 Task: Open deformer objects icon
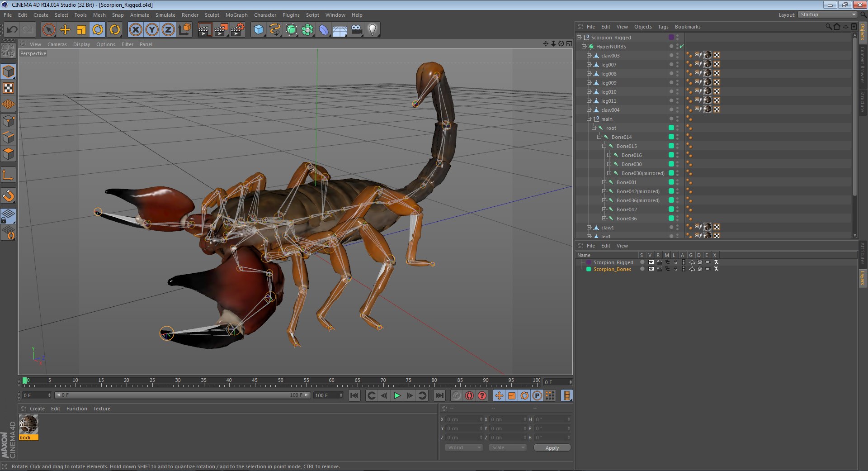coord(324,30)
